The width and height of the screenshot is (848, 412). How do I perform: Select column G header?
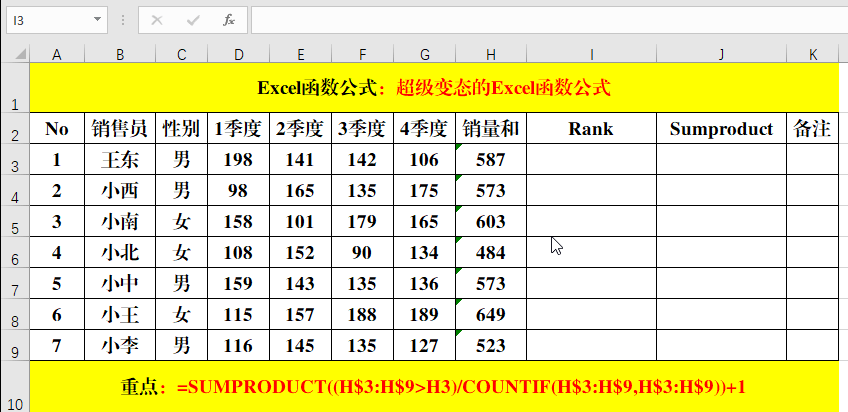point(425,54)
